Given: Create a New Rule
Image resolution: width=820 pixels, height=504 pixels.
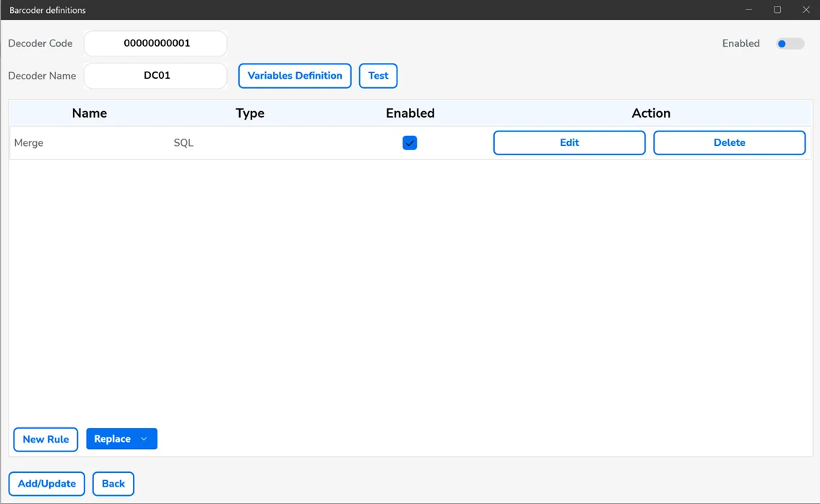Looking at the screenshot, I should 46,439.
